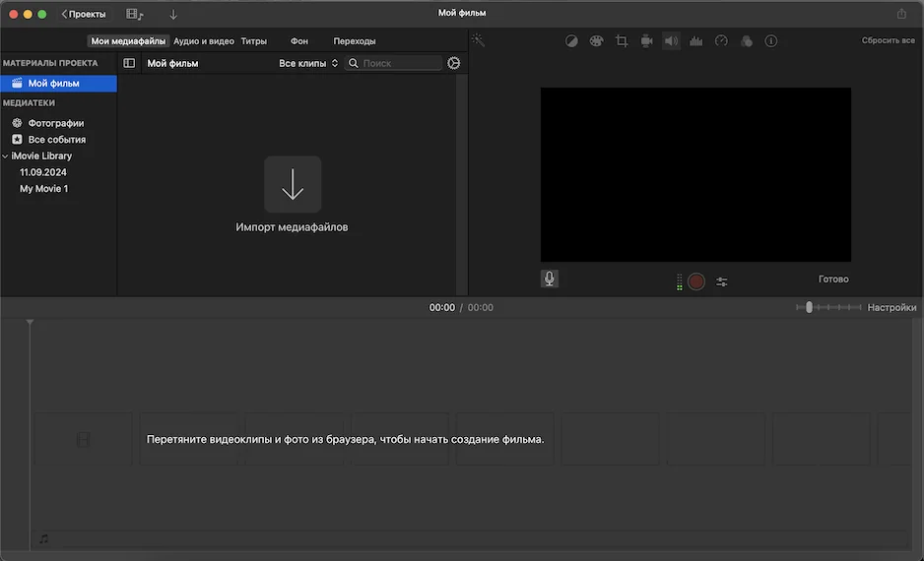Open the stabilization camera tool
This screenshot has height=561, width=924.
tap(646, 41)
